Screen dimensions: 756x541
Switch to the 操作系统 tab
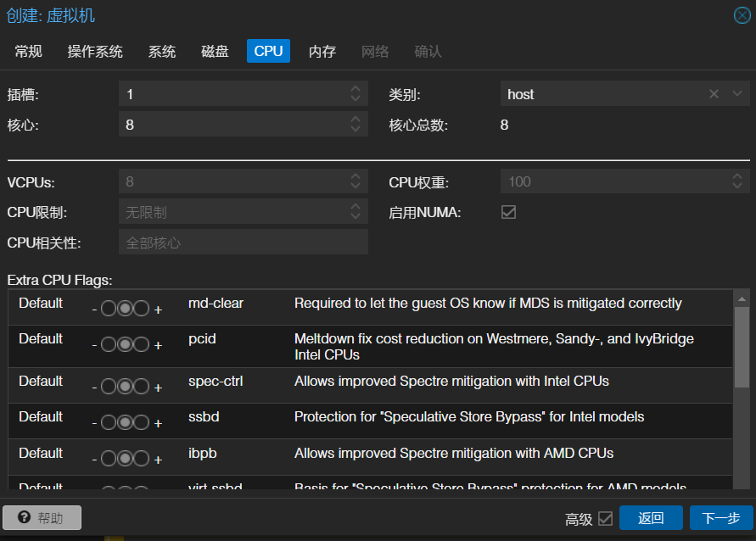(95, 51)
